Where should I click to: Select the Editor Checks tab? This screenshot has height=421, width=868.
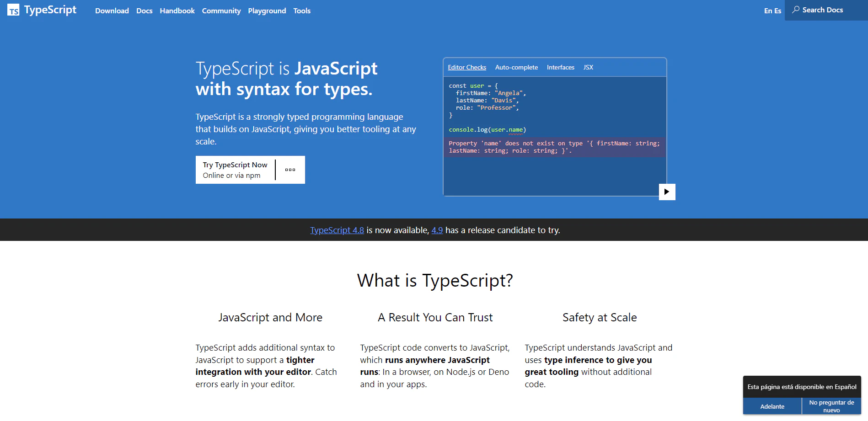467,67
